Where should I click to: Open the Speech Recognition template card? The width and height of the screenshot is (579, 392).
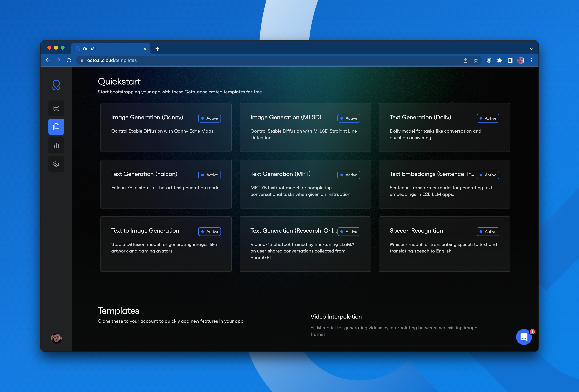[x=444, y=244]
